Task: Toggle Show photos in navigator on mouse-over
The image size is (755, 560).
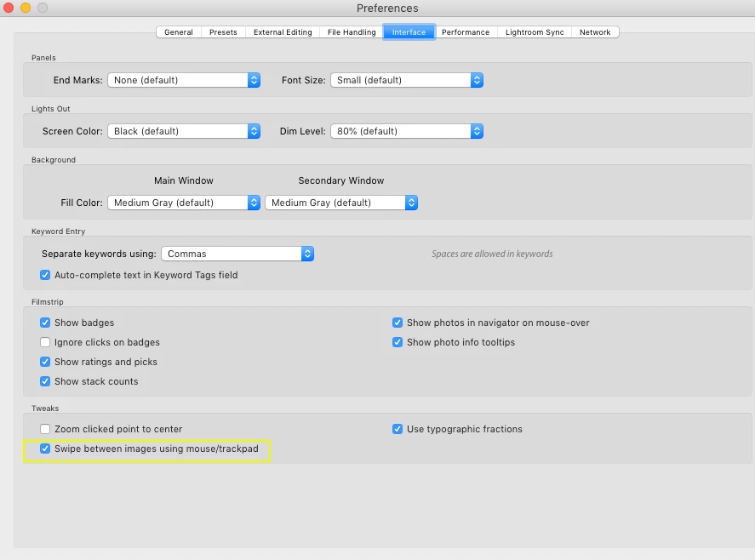Action: (x=398, y=323)
